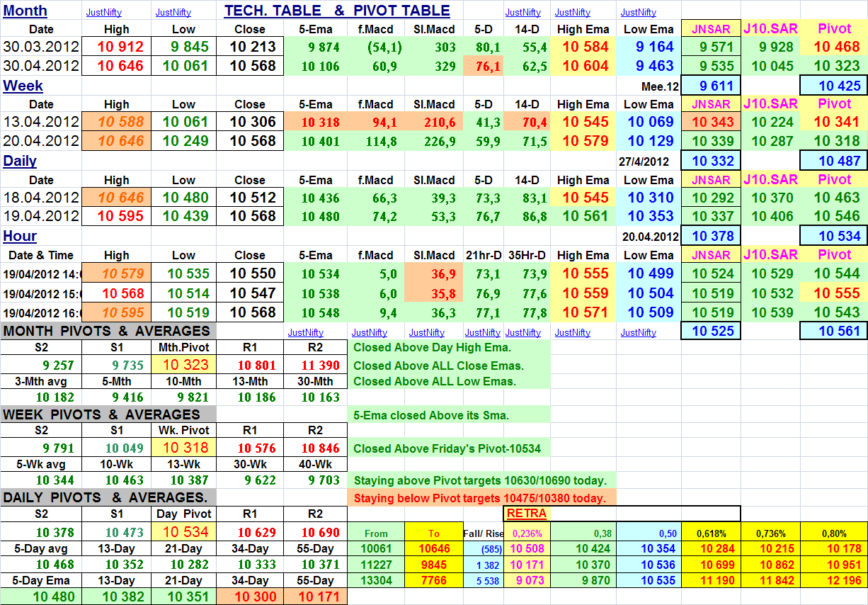Click "Staying below Pivot targets 10475/10380 today."
Image resolution: width=868 pixels, height=605 pixels.
coord(479,498)
